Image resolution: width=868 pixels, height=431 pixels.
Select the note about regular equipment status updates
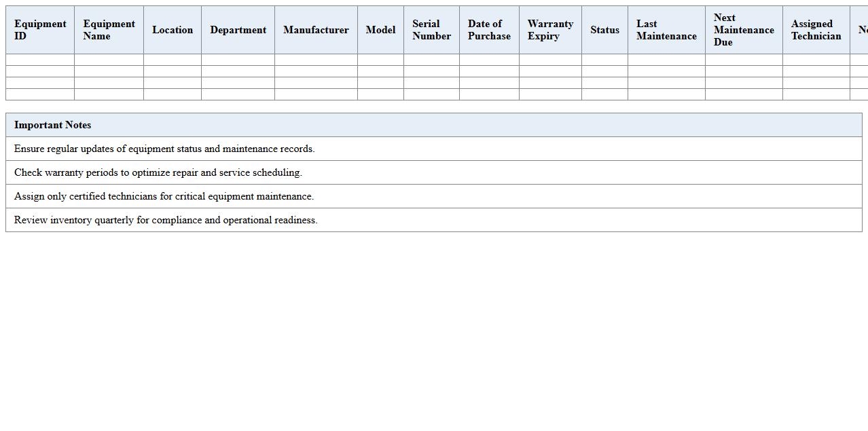tap(164, 149)
